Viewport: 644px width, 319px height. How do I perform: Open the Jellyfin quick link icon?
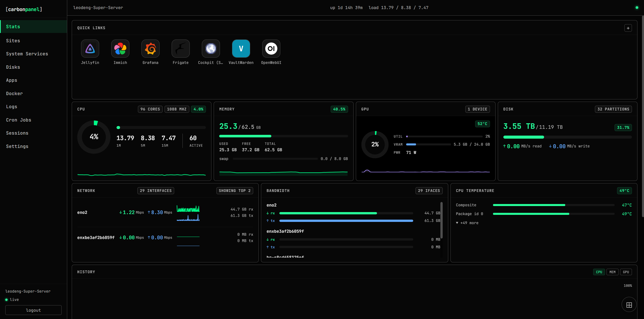[x=90, y=49]
